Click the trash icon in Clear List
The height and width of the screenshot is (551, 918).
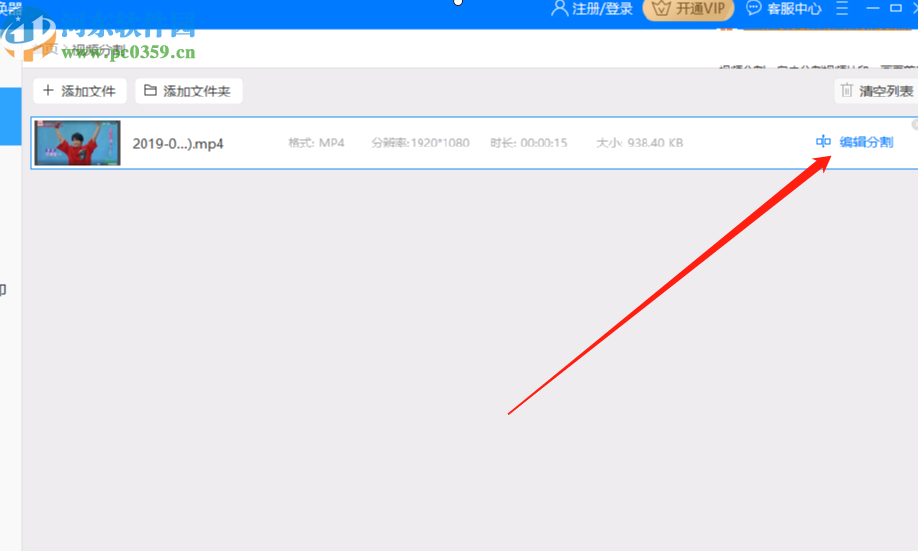click(847, 90)
